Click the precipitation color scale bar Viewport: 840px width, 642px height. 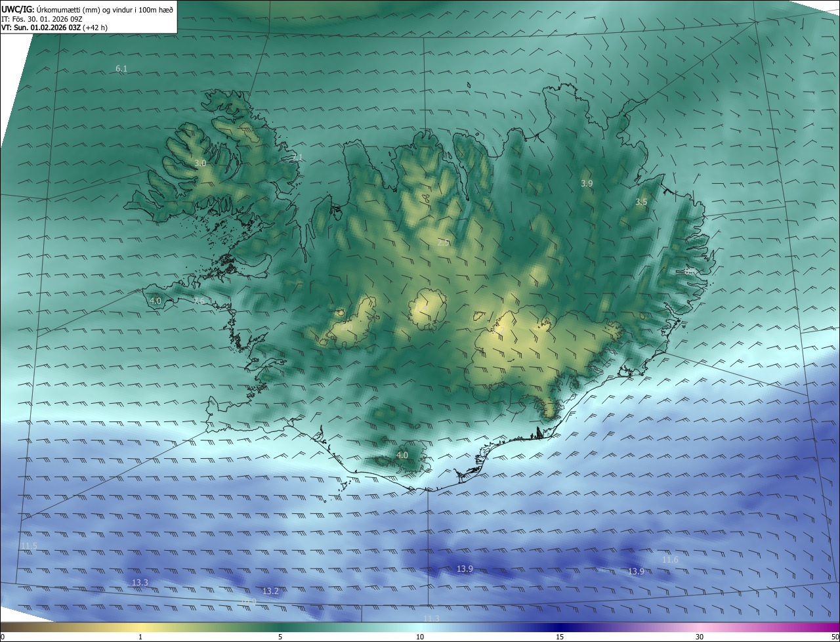(420, 628)
